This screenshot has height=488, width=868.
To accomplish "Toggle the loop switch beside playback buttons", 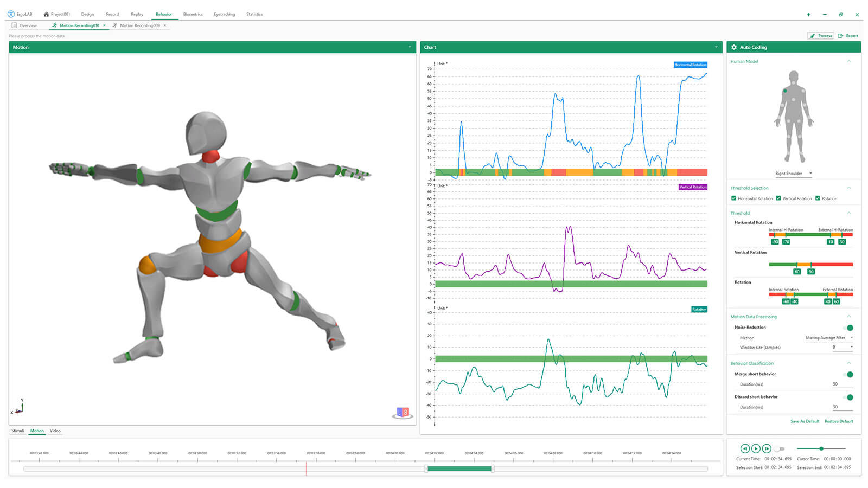I will [780, 449].
